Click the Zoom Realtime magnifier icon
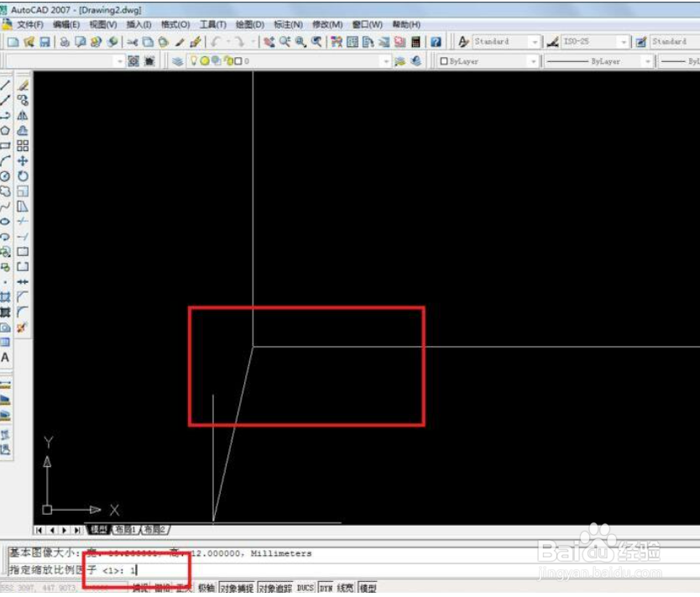700x597 pixels. coord(285,42)
